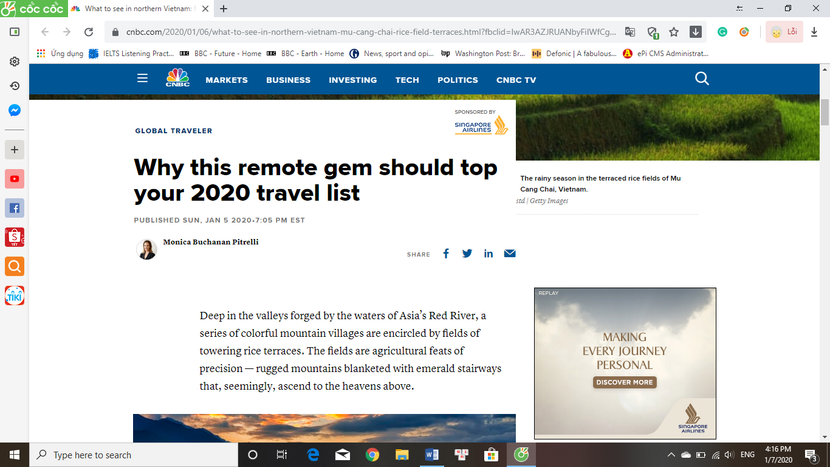Bookmark this page with the star icon
The image size is (830, 467).
coord(674,32)
